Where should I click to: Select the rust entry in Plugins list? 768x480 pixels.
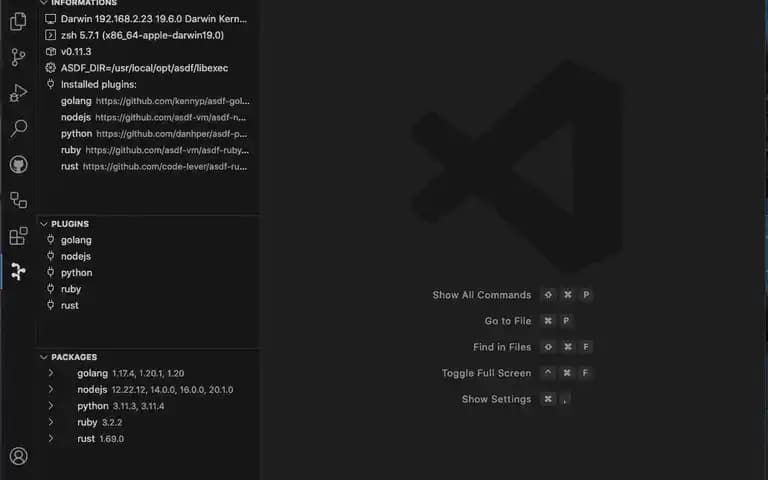(148, 305)
